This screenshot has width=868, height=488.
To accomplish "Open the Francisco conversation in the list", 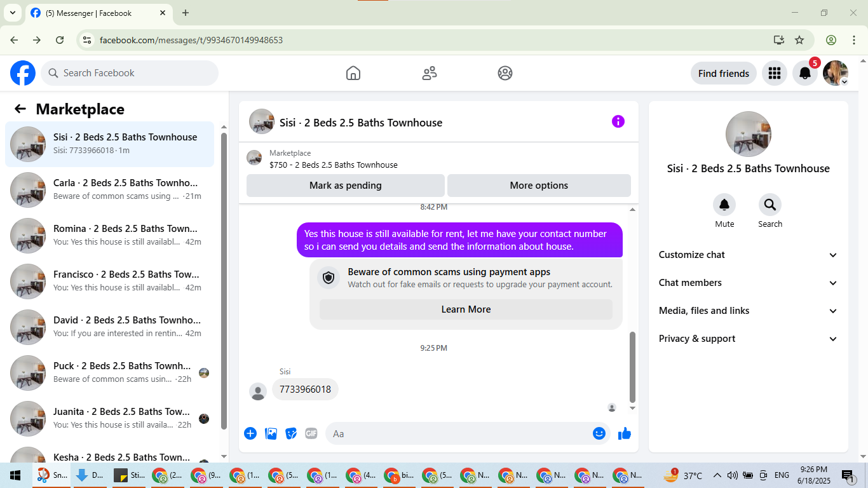I will (x=109, y=281).
